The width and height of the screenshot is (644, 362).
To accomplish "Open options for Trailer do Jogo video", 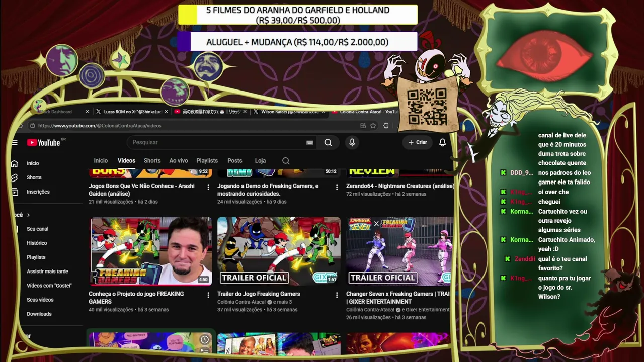I will pyautogui.click(x=337, y=295).
